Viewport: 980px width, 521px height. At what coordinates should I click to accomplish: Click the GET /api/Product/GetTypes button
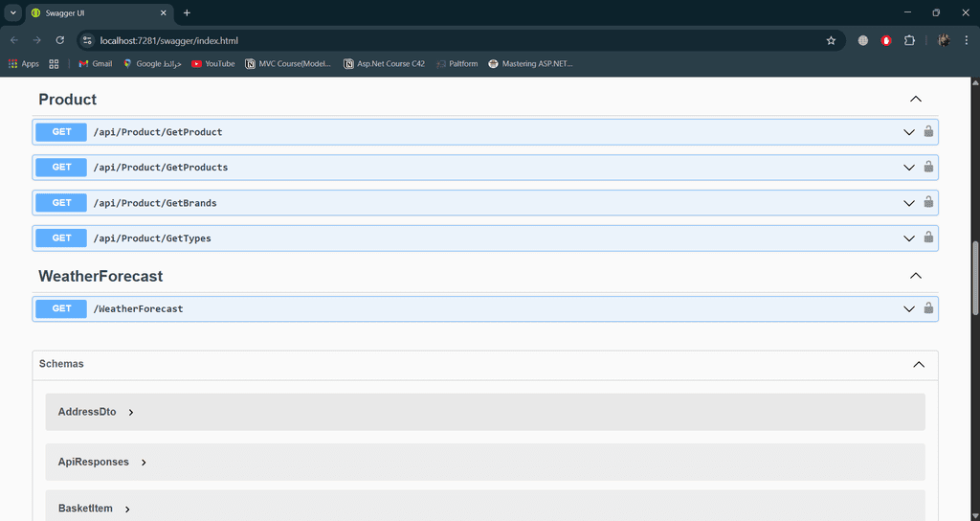(61, 238)
